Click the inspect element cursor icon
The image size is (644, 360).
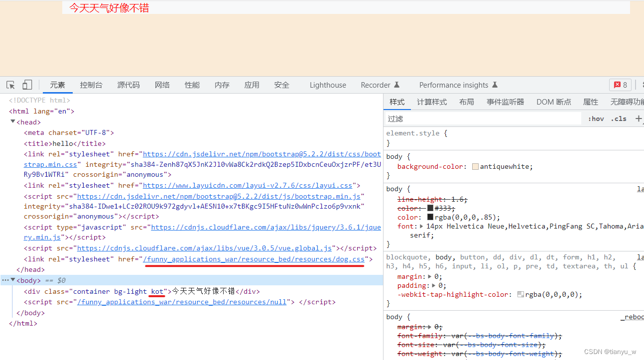pos(10,85)
